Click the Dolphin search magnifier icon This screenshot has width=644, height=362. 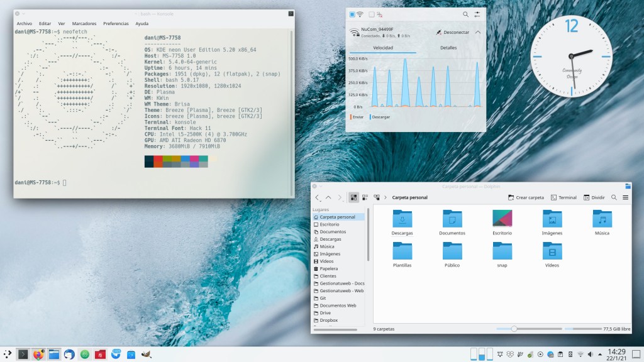pyautogui.click(x=613, y=197)
